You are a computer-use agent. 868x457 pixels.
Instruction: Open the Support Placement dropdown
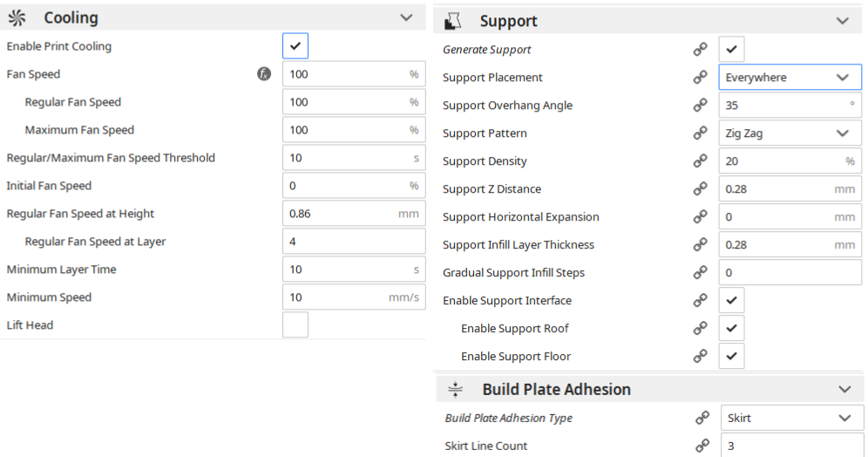pos(790,78)
